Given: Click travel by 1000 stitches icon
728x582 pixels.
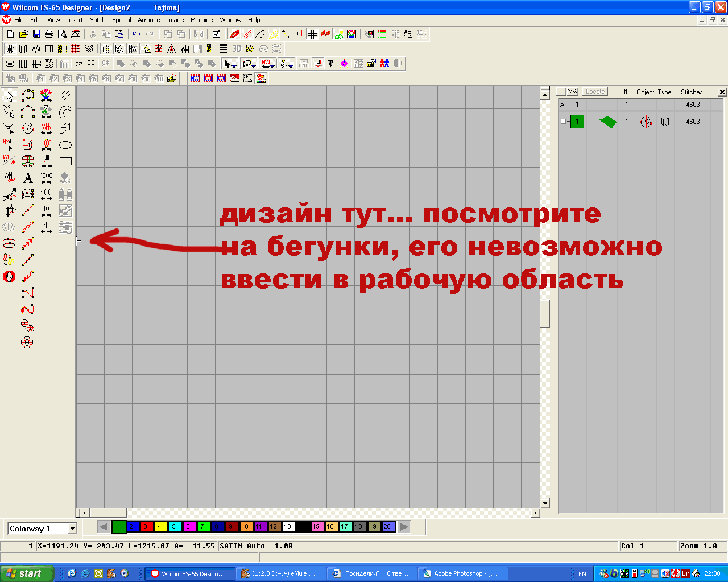Looking at the screenshot, I should pyautogui.click(x=47, y=178).
